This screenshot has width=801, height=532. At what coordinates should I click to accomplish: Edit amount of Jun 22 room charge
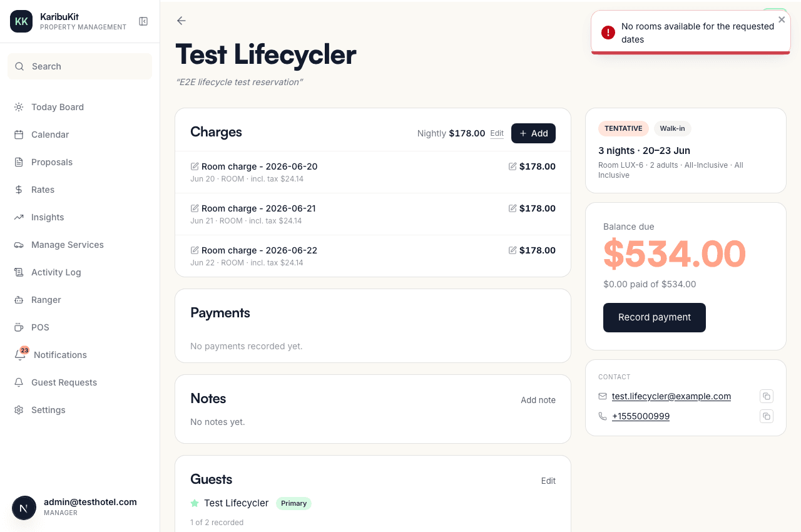pyautogui.click(x=513, y=250)
